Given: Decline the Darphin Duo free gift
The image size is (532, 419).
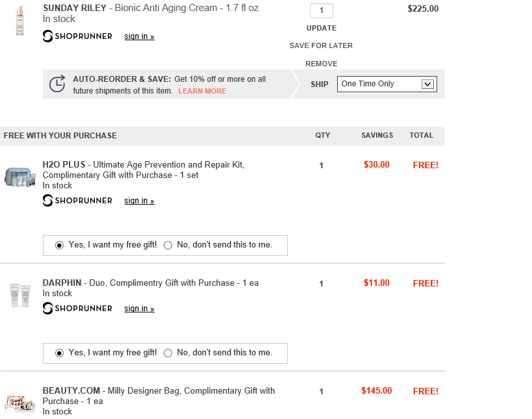Looking at the screenshot, I should tap(168, 353).
